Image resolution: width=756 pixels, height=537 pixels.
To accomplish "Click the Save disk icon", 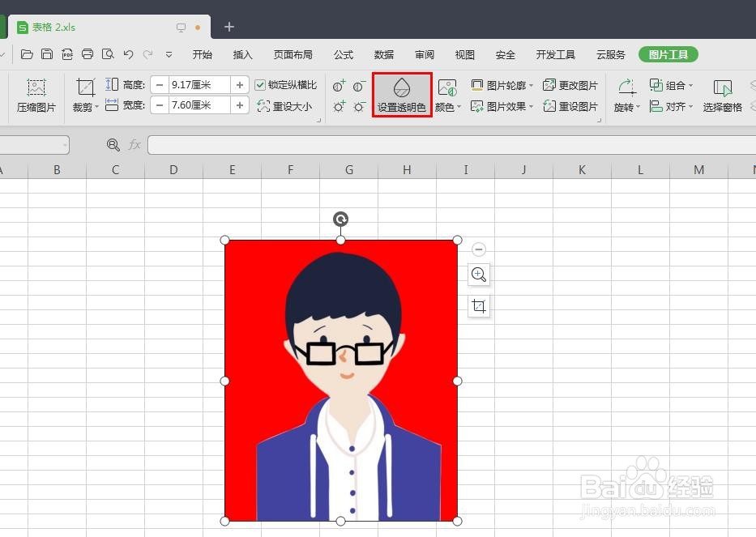I will coord(47,54).
